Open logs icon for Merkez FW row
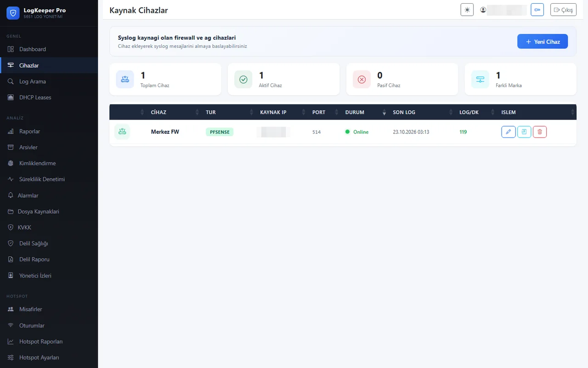 524,132
